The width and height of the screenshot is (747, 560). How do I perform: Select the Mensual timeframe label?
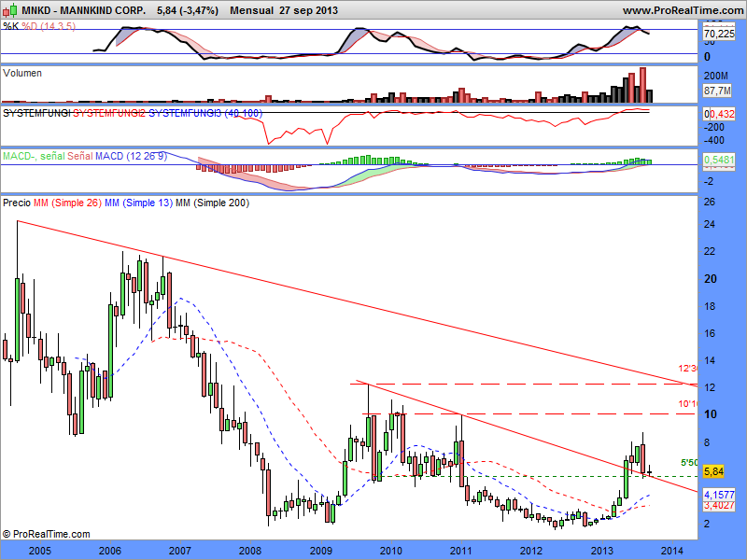coord(251,10)
